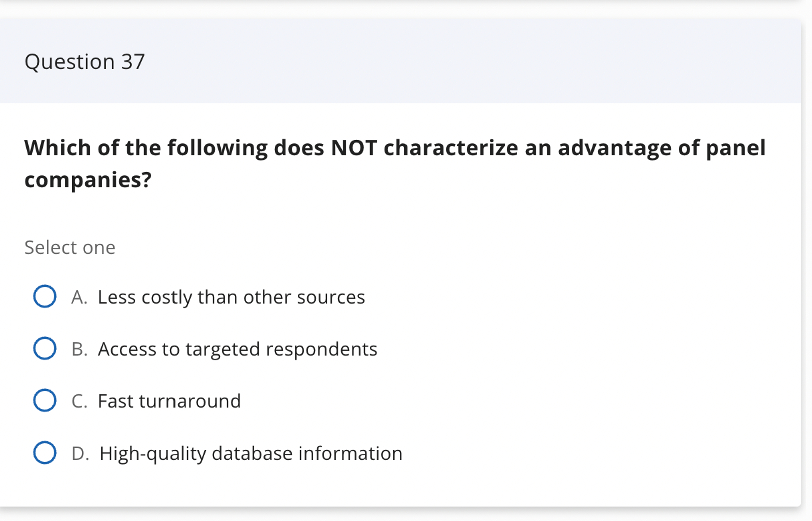
Task: Click the word 'panel' in the question
Action: [735, 148]
